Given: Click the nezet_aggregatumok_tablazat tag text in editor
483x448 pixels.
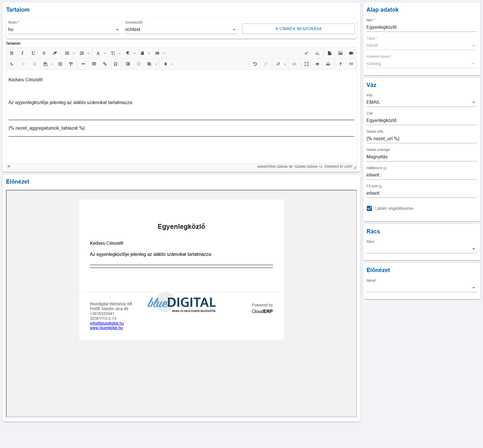Looking at the screenshot, I should [x=47, y=128].
